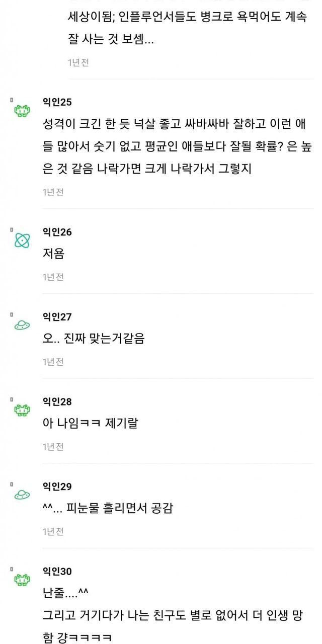The height and width of the screenshot is (644, 322).
Task: Click 익인30's green invader avatar
Action: (22, 580)
